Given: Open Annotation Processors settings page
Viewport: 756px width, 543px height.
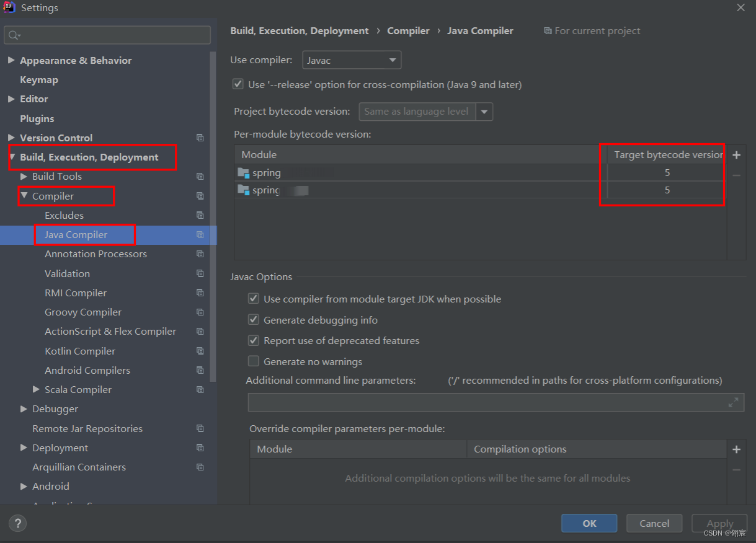Looking at the screenshot, I should click(96, 254).
